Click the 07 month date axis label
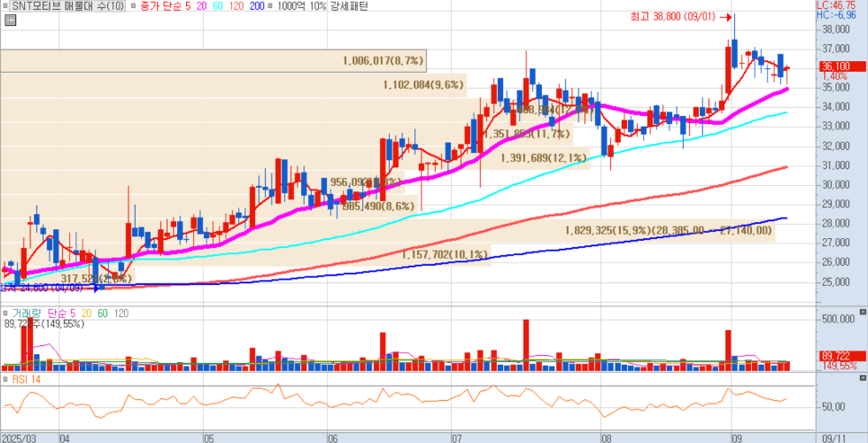 click(x=457, y=438)
